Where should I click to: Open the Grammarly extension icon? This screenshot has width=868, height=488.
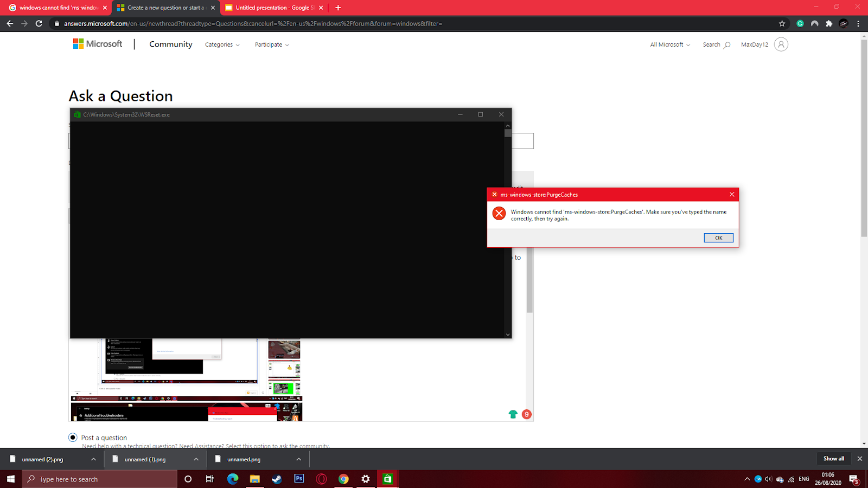(x=800, y=23)
